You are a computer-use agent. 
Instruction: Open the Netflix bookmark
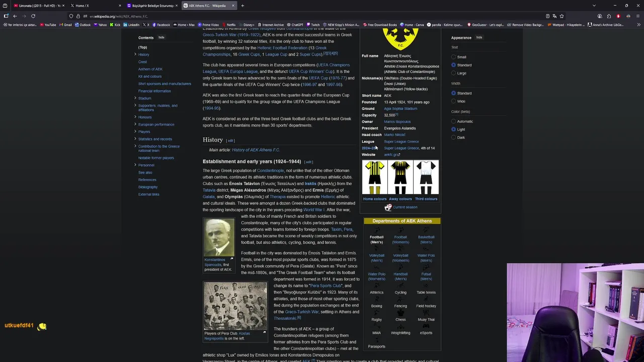229,25
